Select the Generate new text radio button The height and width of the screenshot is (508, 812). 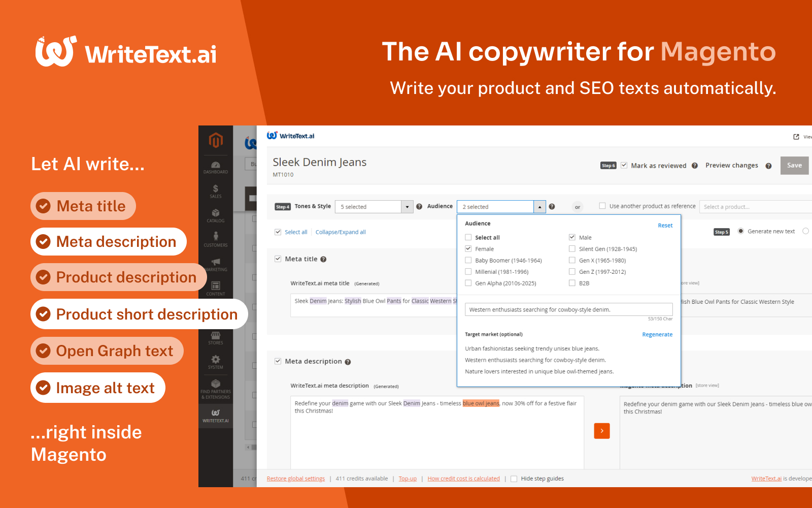(x=740, y=231)
